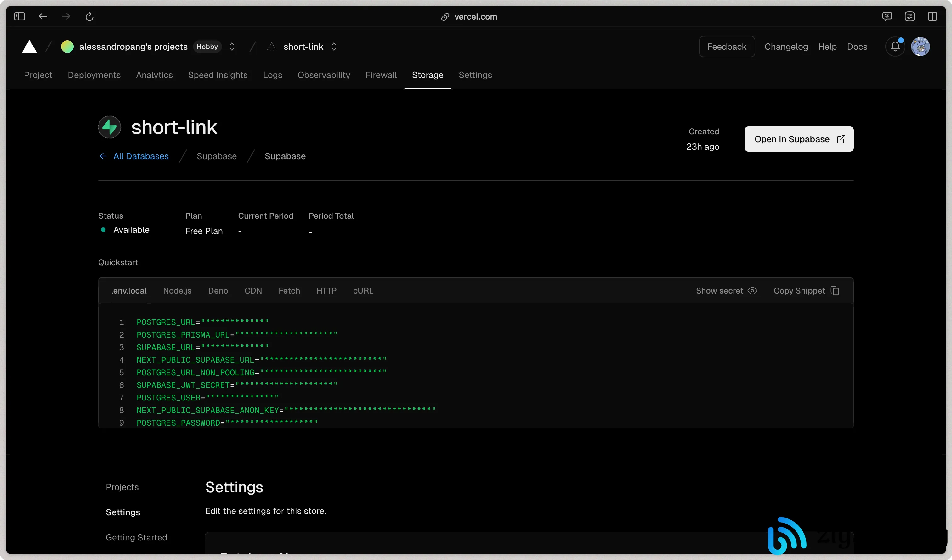The width and height of the screenshot is (952, 560).
Task: Show the cURL snippet tab
Action: [363, 291]
